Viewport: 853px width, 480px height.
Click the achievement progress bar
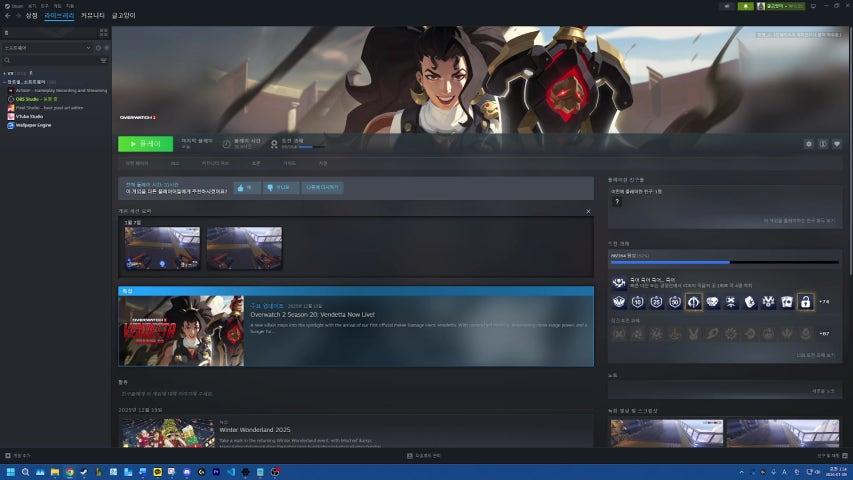point(725,262)
